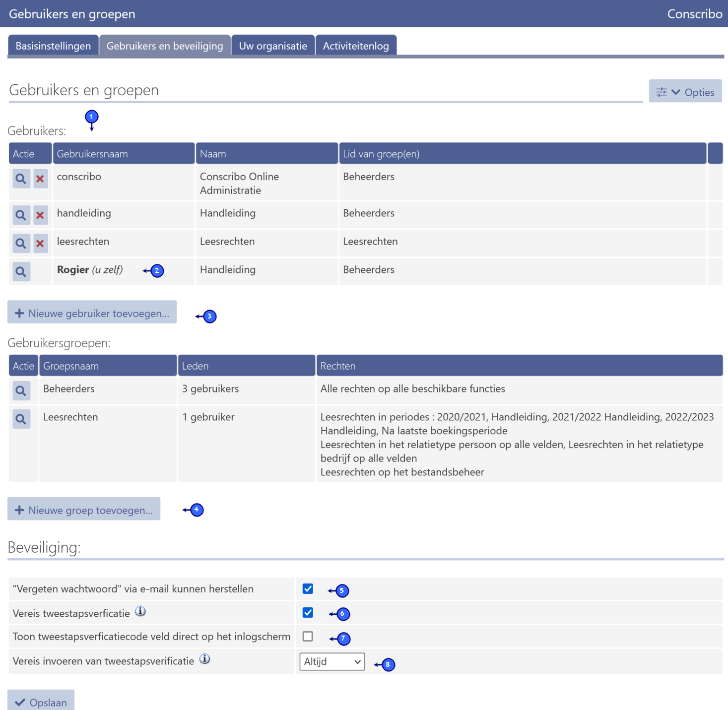
Task: Open the Leesrechten group magnifier
Action: 21,419
